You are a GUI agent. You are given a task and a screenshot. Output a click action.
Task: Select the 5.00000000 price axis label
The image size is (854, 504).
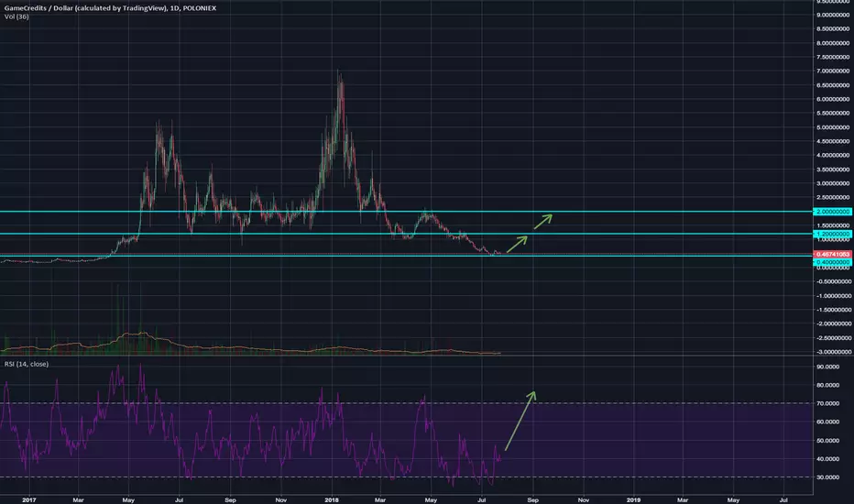coord(833,127)
